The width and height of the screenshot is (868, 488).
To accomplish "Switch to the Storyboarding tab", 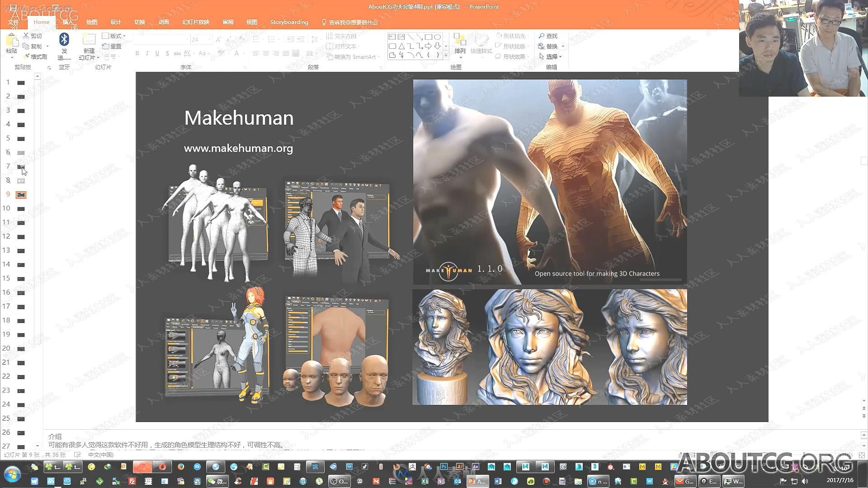I will tap(289, 22).
